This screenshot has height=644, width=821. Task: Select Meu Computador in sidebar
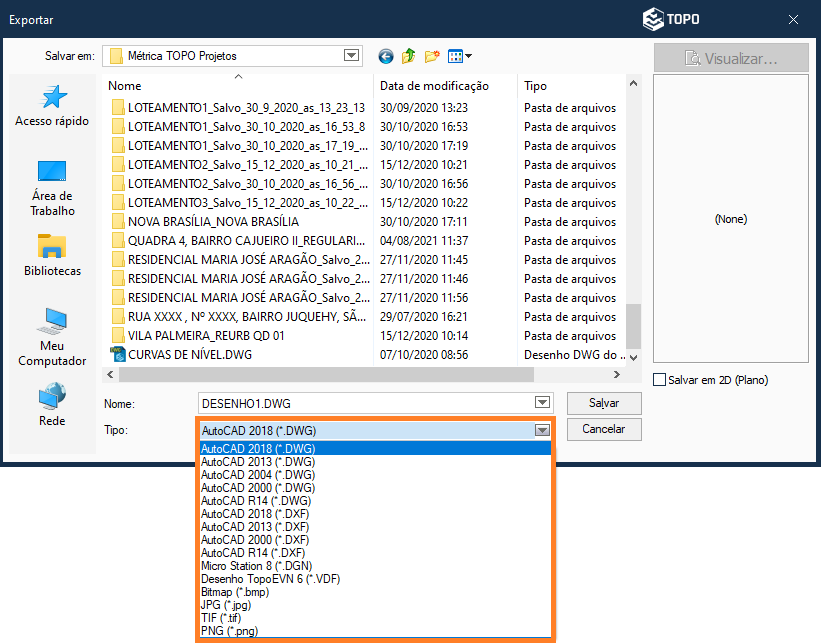[52, 337]
